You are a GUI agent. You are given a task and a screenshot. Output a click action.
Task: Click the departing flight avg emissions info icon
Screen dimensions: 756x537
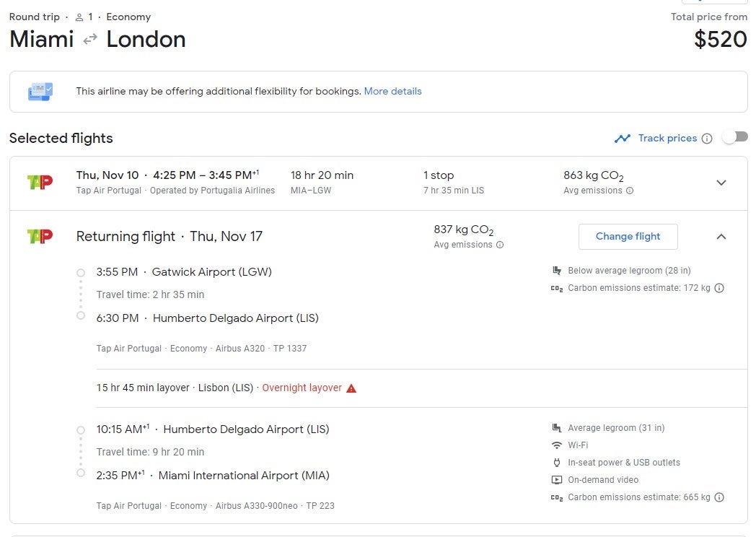(630, 191)
